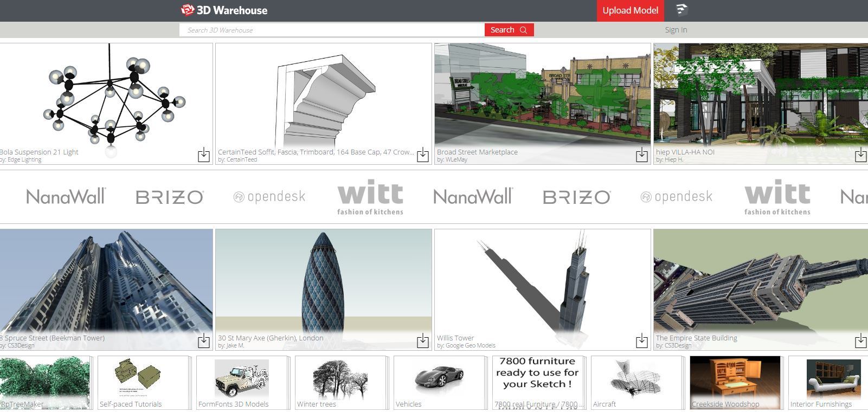Click the first BRIZO brand logo
Image resolution: width=868 pixels, height=412 pixels.
coord(170,197)
